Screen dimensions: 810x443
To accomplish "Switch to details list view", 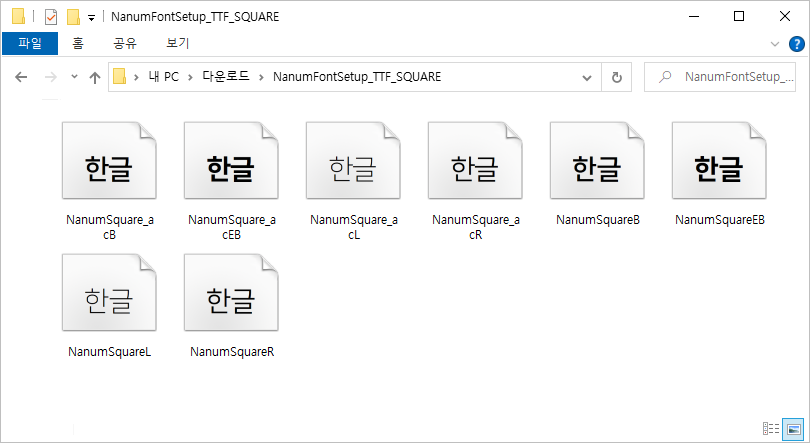I will pos(771,428).
